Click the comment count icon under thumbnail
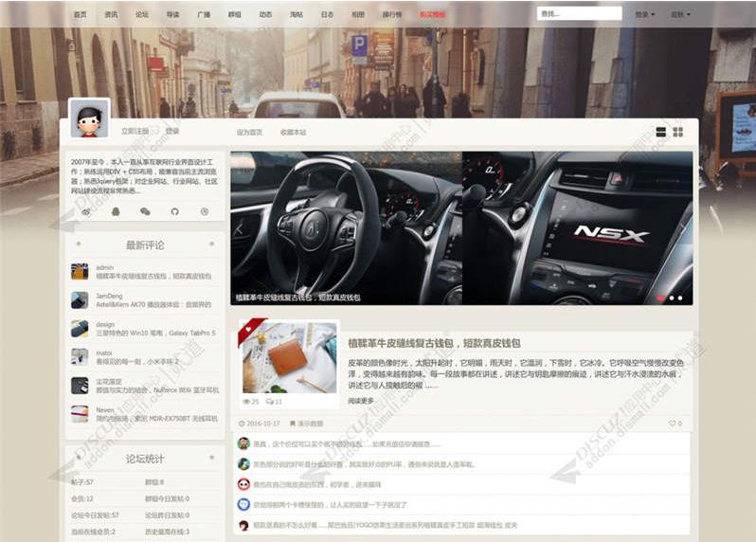756x542 pixels. click(x=271, y=402)
